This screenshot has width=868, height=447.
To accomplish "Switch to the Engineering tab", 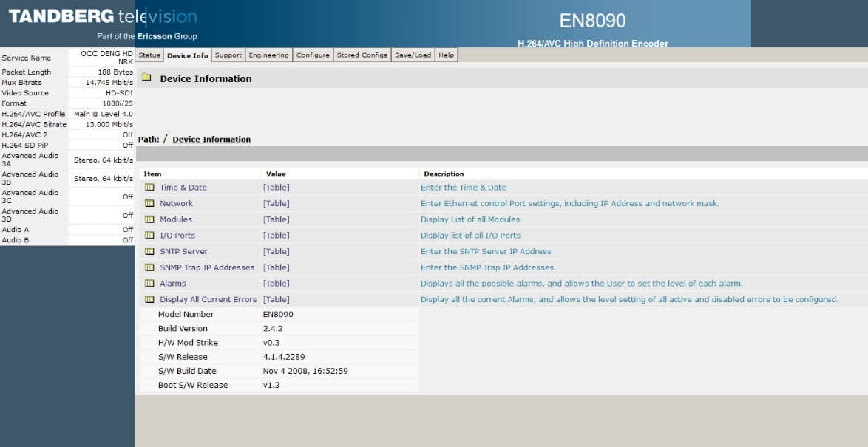I will [x=269, y=54].
